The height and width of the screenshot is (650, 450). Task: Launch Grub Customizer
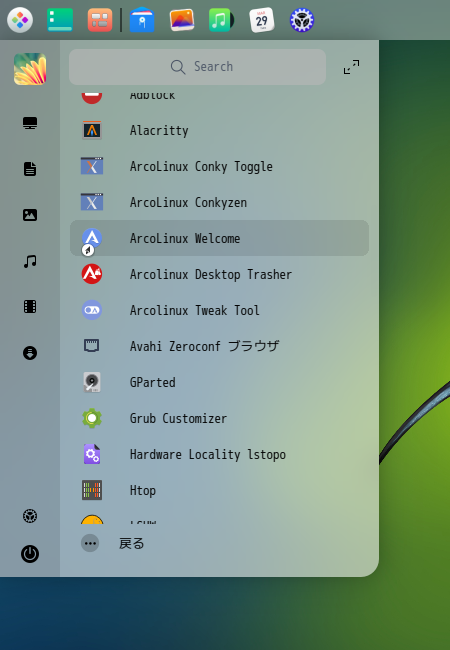tap(219, 418)
